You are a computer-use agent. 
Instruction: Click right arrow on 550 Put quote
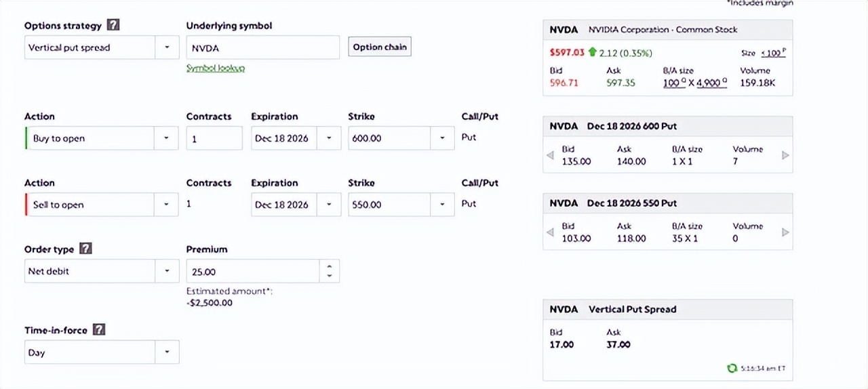785,232
